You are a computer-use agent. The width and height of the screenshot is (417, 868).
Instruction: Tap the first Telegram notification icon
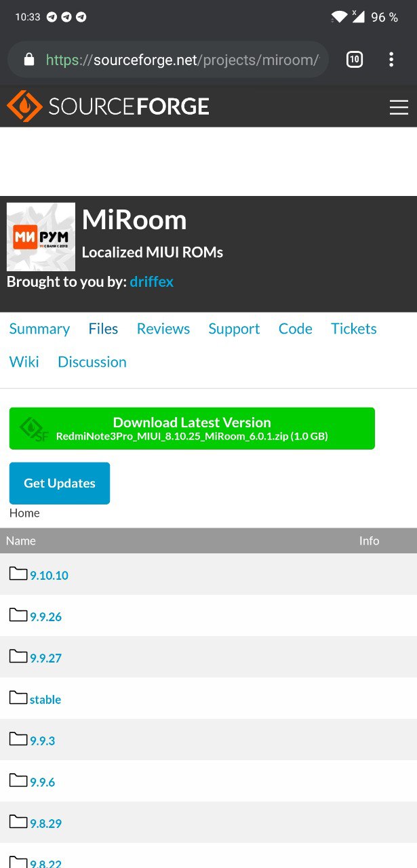[52, 17]
